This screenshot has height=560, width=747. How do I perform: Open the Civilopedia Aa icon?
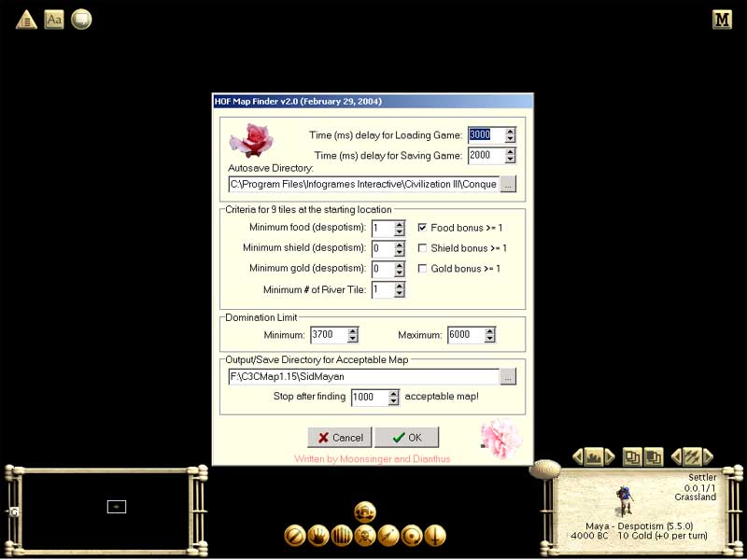pyautogui.click(x=54, y=20)
